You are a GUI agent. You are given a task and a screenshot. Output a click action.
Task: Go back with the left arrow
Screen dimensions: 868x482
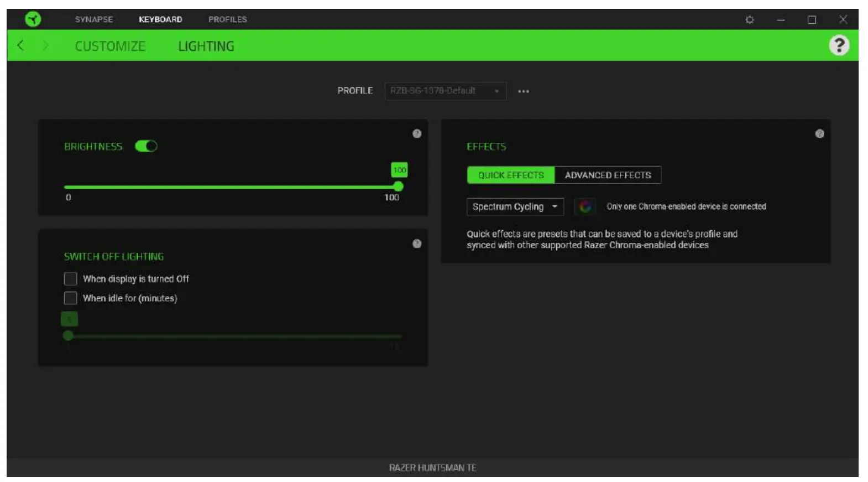pyautogui.click(x=20, y=45)
